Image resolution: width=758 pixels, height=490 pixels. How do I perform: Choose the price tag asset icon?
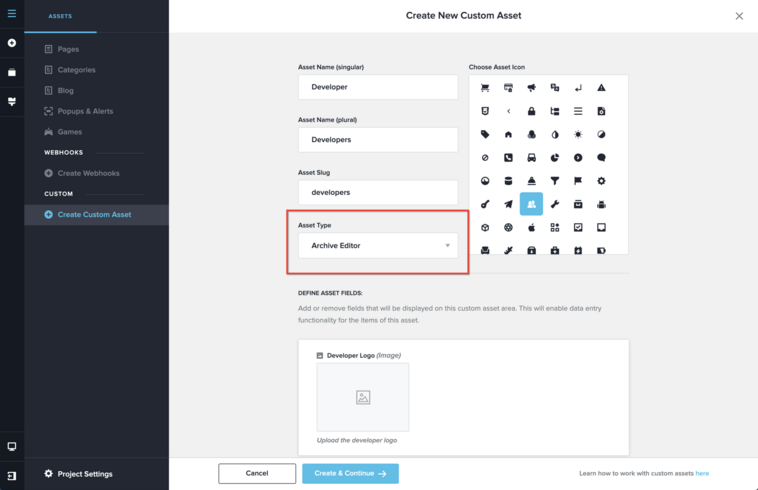[x=485, y=134]
